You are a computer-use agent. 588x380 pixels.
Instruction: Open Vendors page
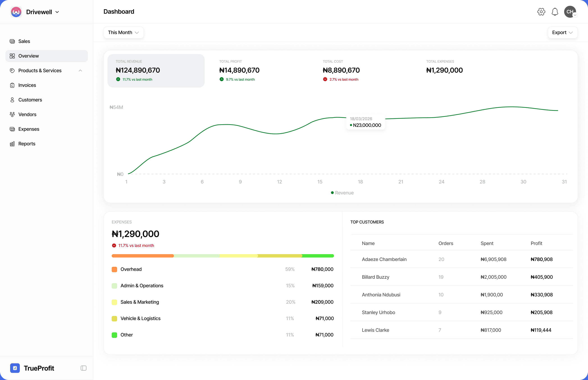(x=47, y=114)
